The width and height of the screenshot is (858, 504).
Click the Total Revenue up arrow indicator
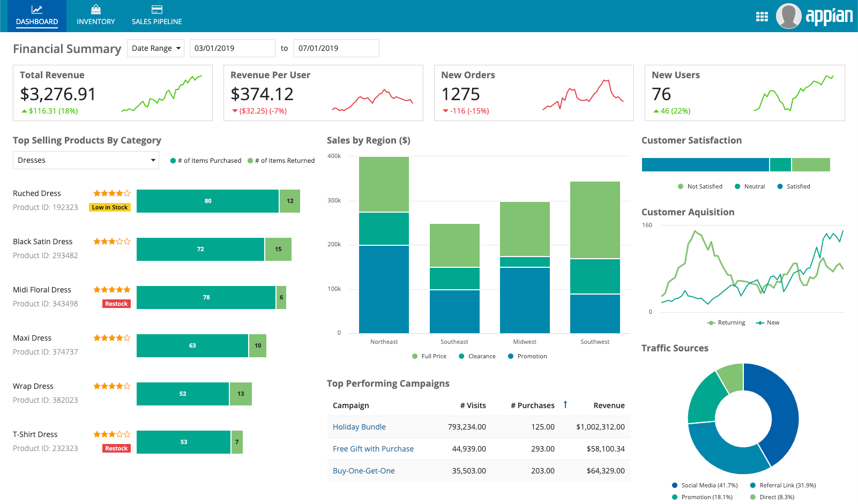click(x=24, y=111)
